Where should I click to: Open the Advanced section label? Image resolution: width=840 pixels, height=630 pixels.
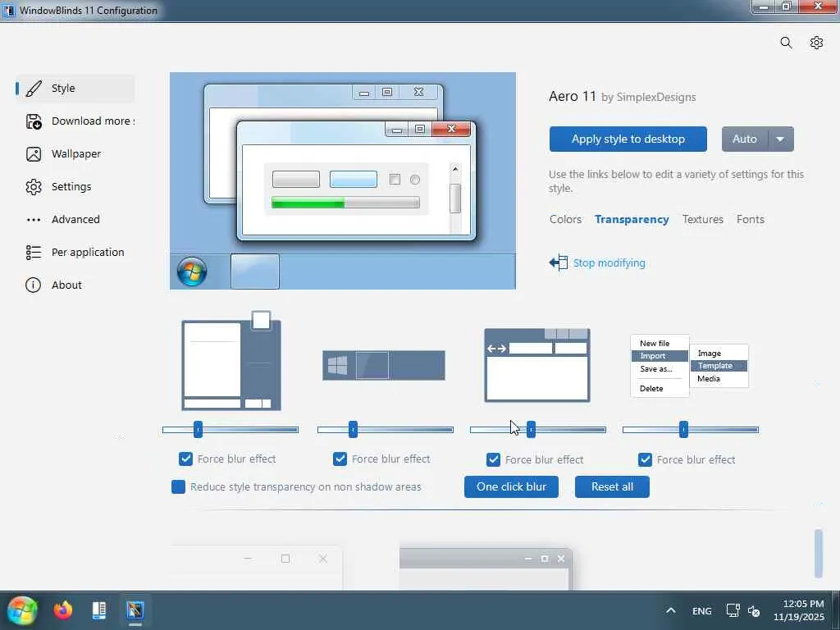coord(75,220)
